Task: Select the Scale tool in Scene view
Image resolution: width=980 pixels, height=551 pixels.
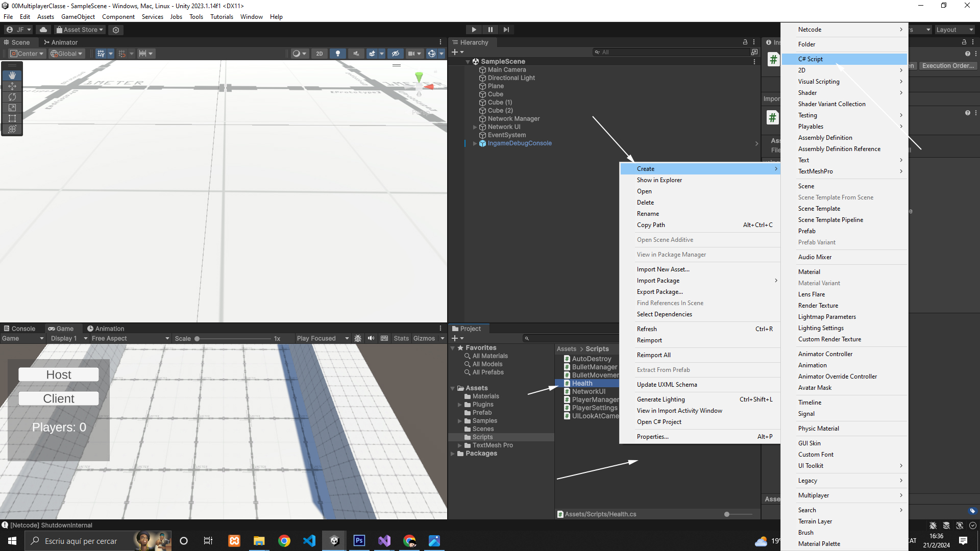Action: 12,108
